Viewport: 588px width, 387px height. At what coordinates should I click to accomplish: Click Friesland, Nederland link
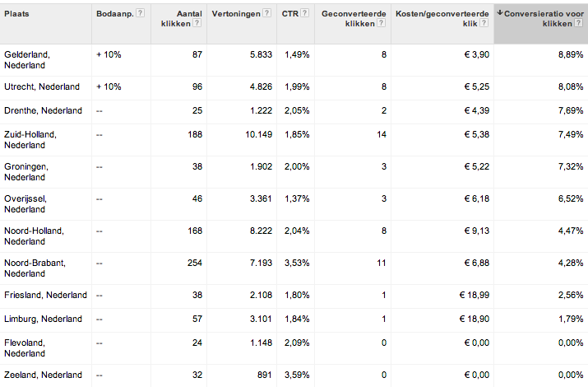[45, 295]
